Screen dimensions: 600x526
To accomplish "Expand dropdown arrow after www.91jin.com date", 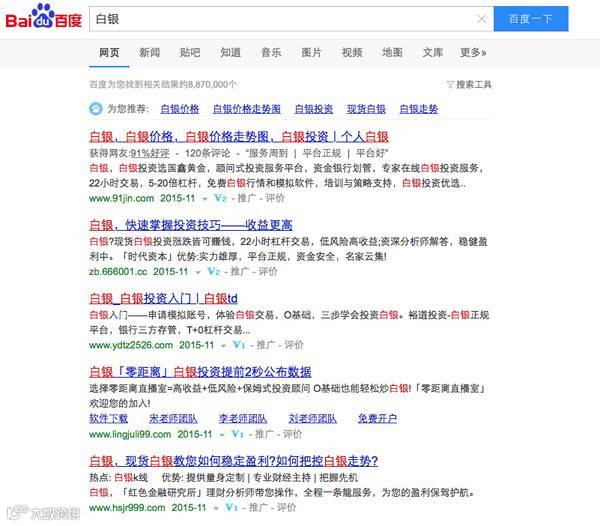I will tap(205, 199).
